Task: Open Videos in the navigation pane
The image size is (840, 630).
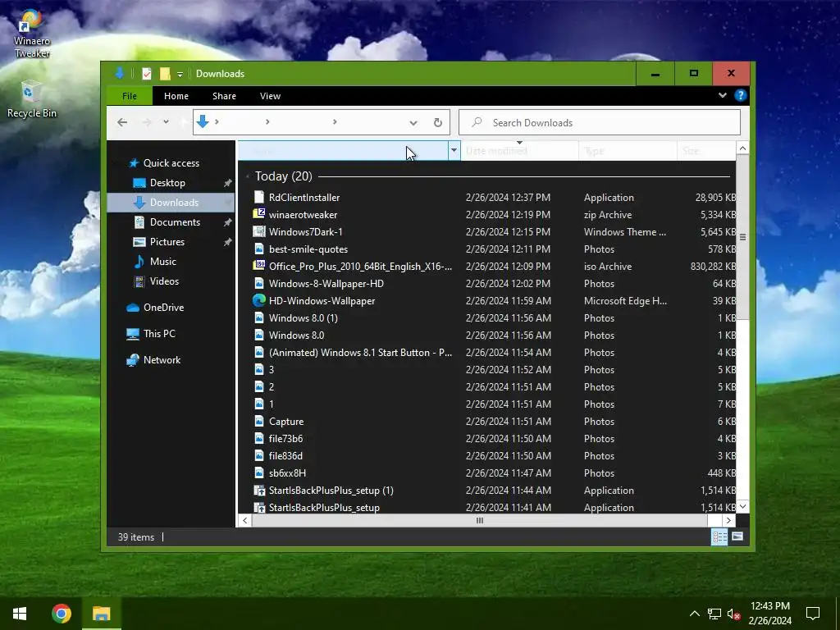Action: pos(164,281)
